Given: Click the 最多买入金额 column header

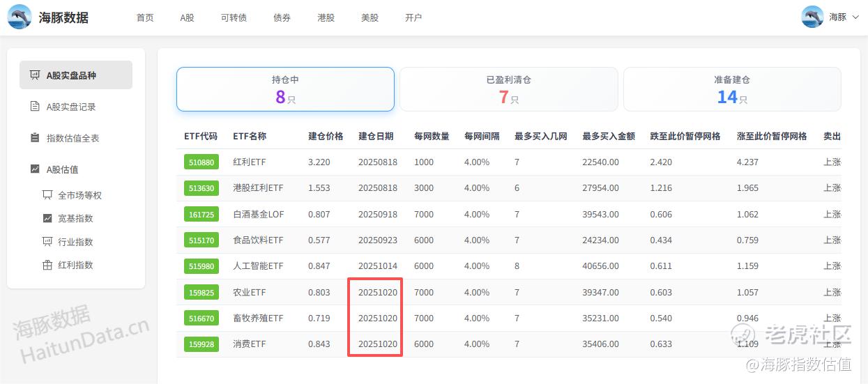Looking at the screenshot, I should coord(609,137).
